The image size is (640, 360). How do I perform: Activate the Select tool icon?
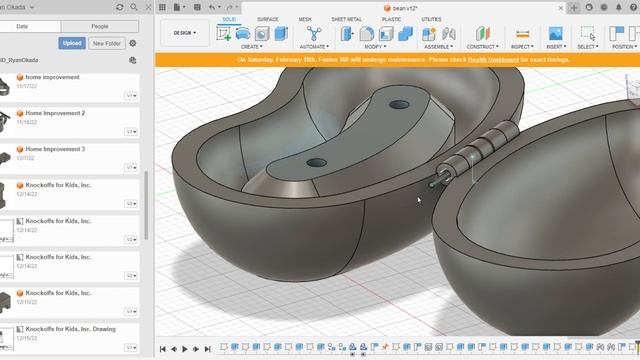tap(588, 33)
